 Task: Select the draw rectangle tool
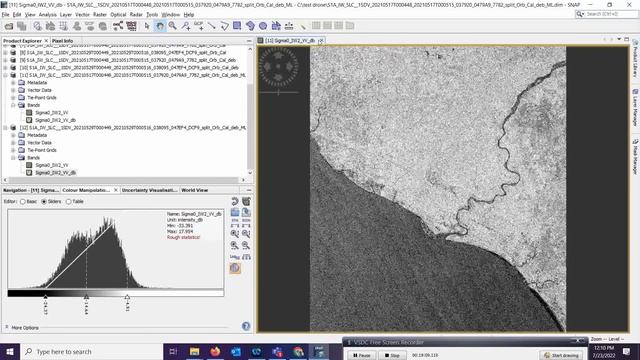[237, 26]
